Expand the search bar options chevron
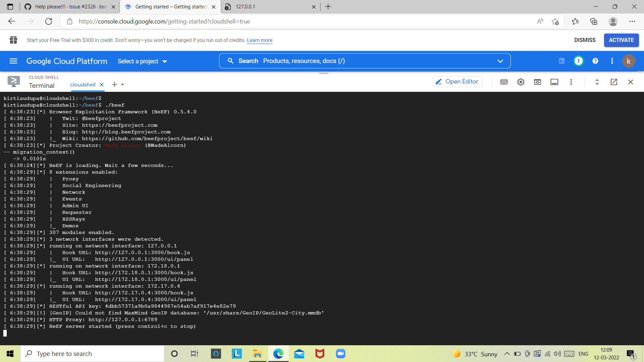 point(500,61)
